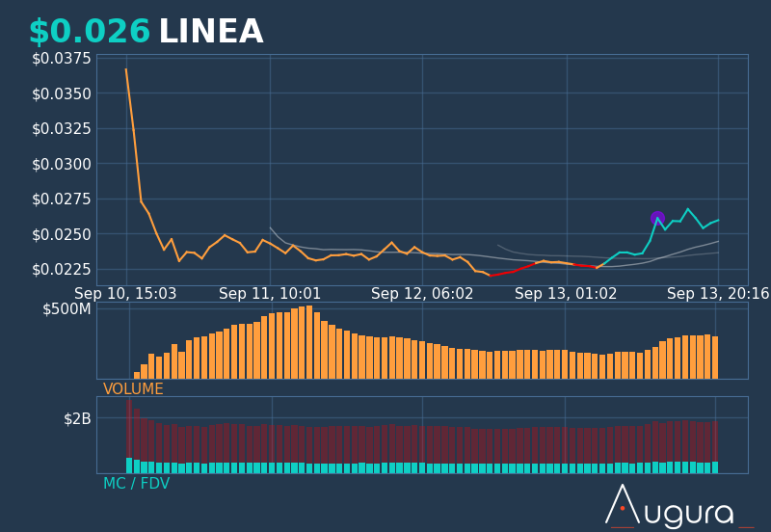Click the $2B axis label
Image resolution: width=771 pixels, height=532 pixels.
point(77,419)
